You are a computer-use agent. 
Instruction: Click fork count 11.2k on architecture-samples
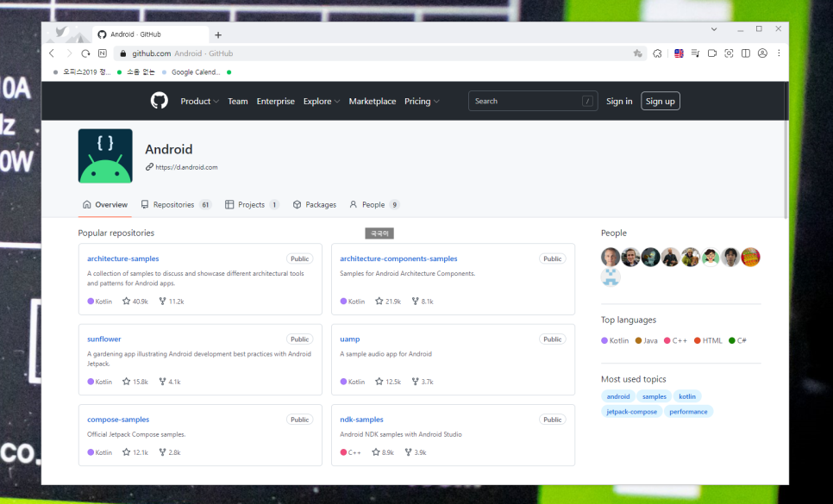click(x=172, y=302)
